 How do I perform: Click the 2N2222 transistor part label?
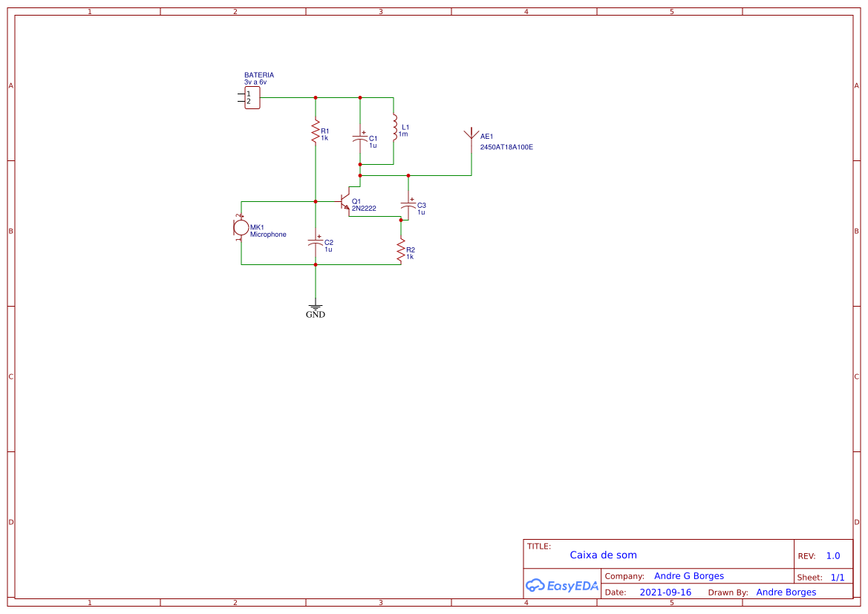click(364, 209)
